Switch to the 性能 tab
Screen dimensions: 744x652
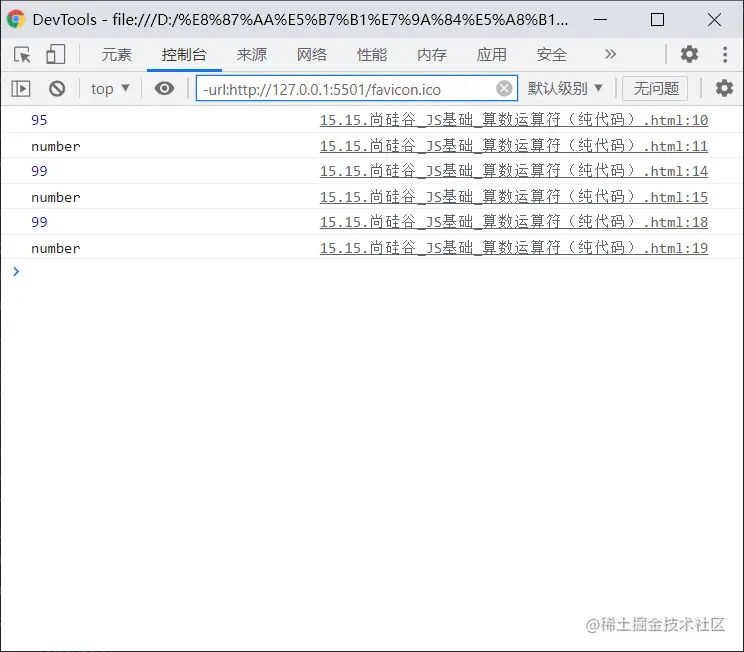point(372,55)
